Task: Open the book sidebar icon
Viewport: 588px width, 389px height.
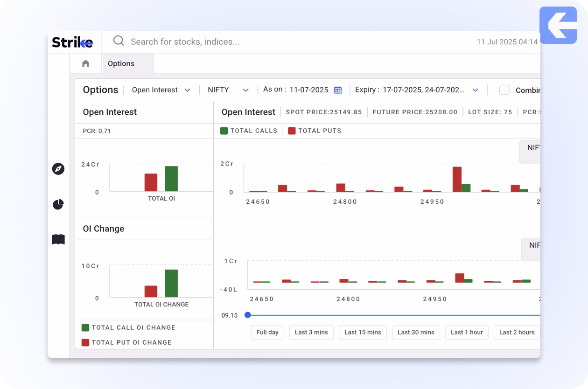Action: 58,240
